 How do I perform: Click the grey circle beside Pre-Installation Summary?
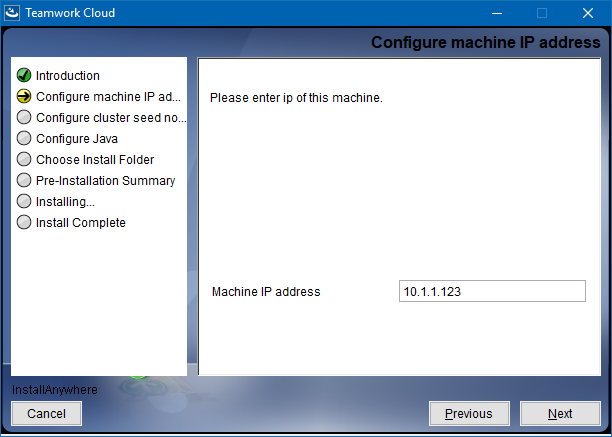click(x=24, y=181)
